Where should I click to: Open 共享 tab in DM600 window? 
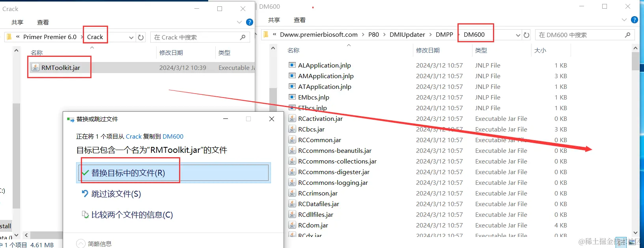(274, 20)
